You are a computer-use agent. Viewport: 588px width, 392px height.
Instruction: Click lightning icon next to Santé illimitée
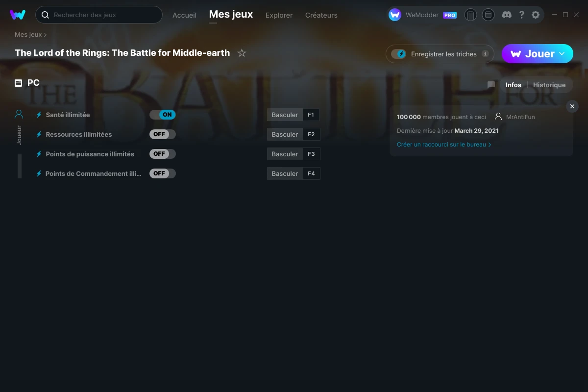tap(39, 115)
